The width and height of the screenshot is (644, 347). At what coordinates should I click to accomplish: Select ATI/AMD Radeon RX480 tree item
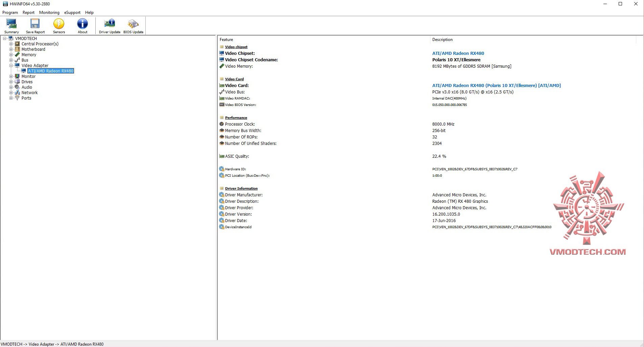pyautogui.click(x=51, y=71)
